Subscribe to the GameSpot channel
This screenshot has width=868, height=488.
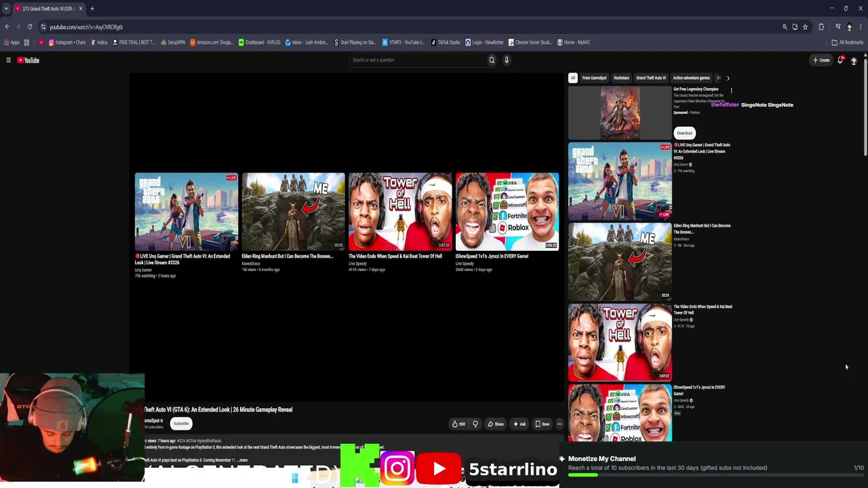(181, 424)
